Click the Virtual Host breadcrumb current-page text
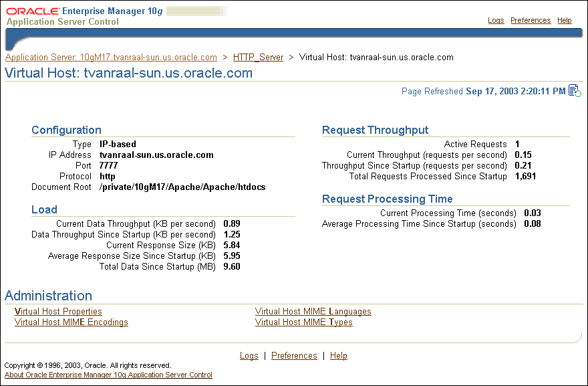Image resolution: width=588 pixels, height=386 pixels. pyautogui.click(x=376, y=57)
